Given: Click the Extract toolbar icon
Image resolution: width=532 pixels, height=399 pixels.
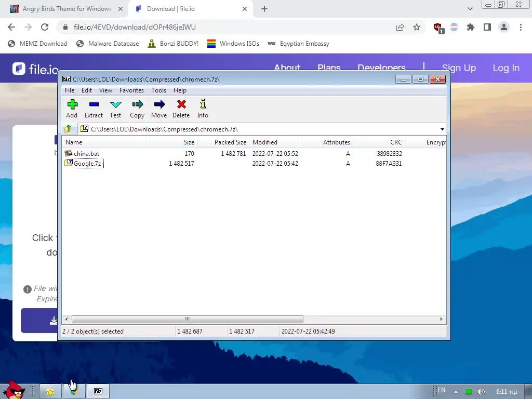Looking at the screenshot, I should [x=94, y=109].
